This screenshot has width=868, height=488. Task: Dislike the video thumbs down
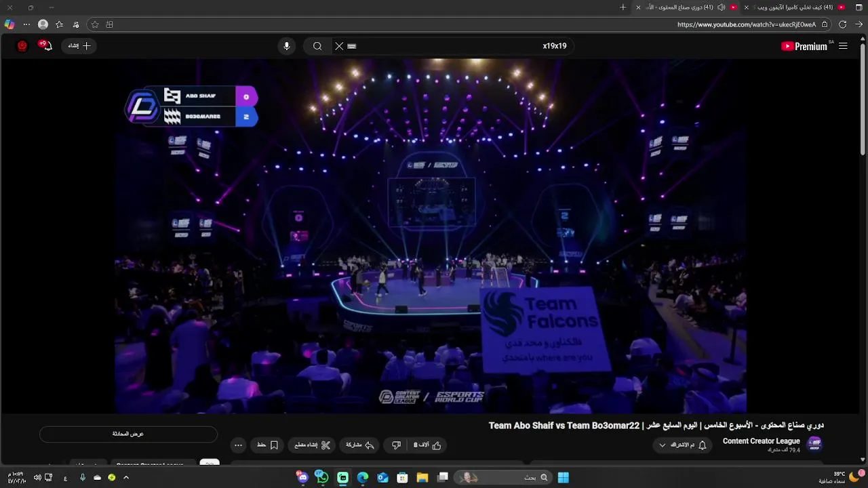click(396, 445)
